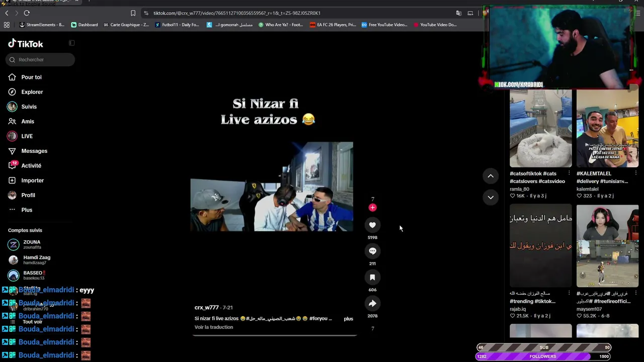Image resolution: width=644 pixels, height=362 pixels.
Task: Open the LIVE section
Action: (27, 136)
